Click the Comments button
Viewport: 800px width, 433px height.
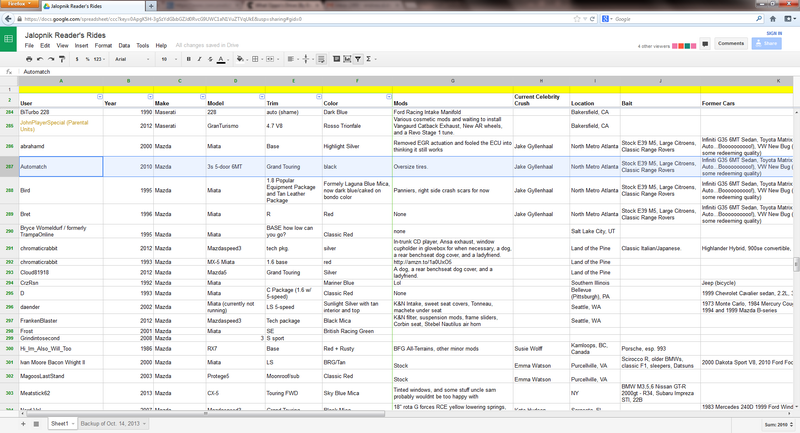click(x=731, y=43)
